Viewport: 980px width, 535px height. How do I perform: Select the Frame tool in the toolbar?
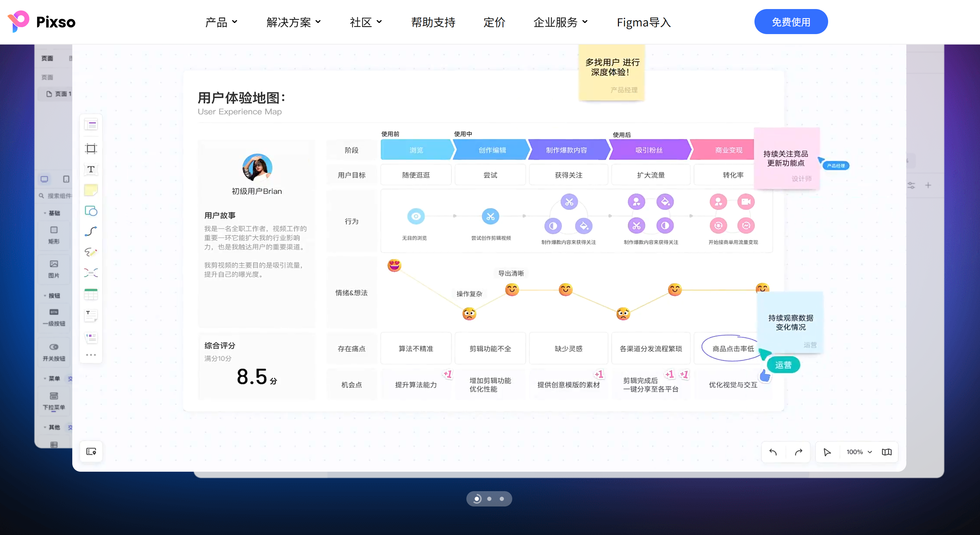click(x=91, y=149)
